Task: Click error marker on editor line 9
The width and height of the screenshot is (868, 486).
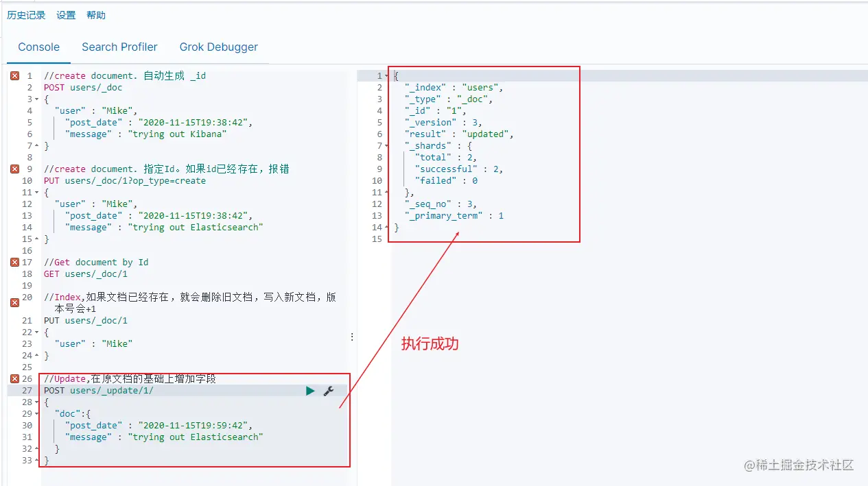Action: pyautogui.click(x=14, y=169)
